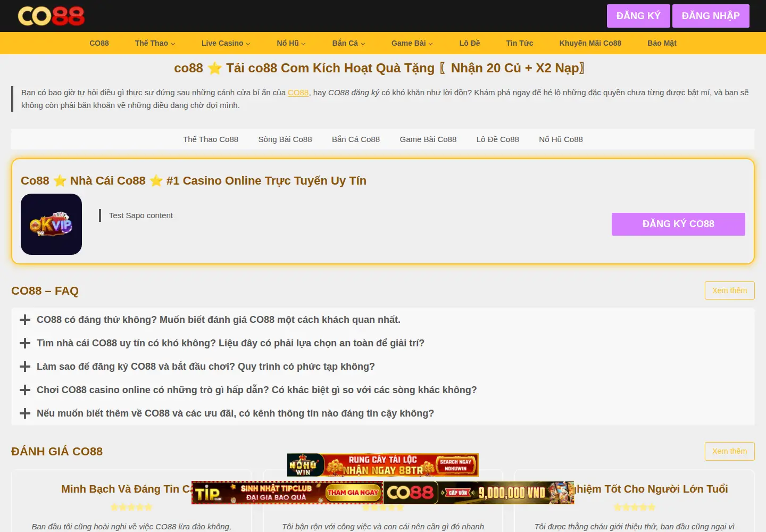Open Lô Đề Co88 sub-link
766x532 pixels.
[498, 139]
